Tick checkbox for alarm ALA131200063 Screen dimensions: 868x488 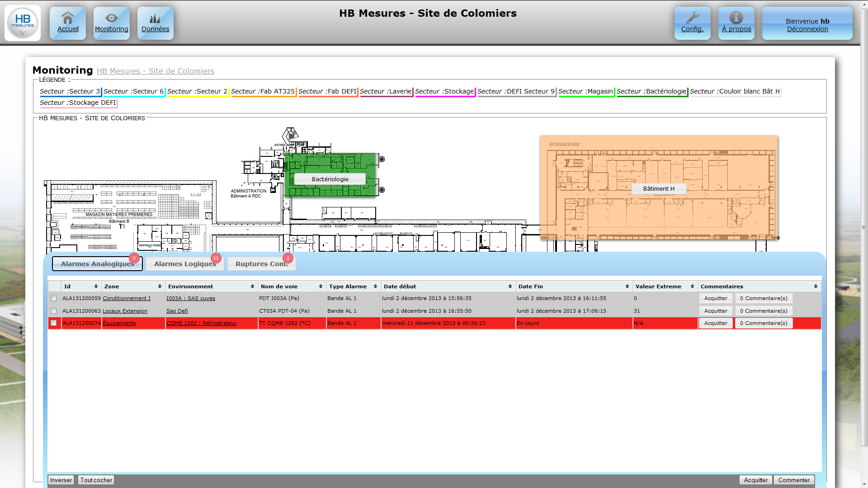coord(54,311)
